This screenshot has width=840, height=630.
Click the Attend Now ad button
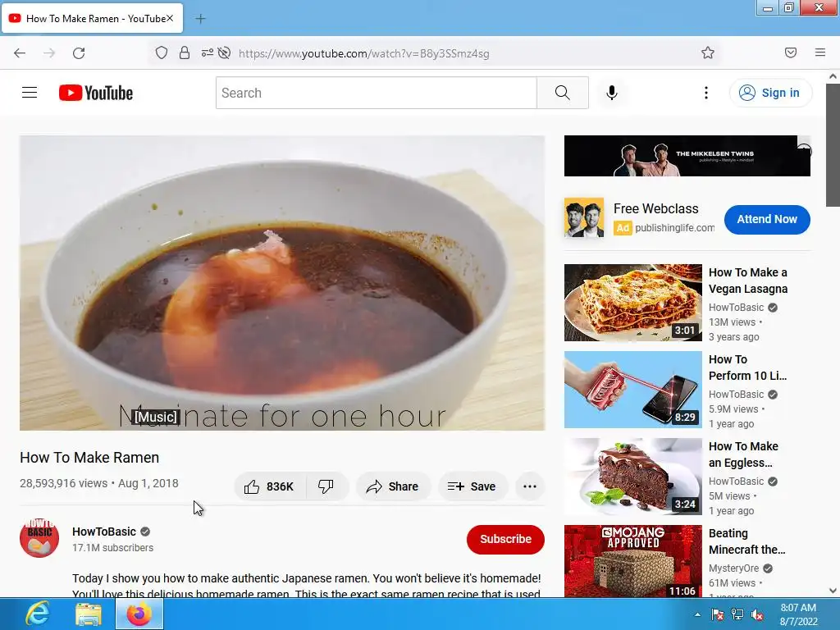pos(767,219)
